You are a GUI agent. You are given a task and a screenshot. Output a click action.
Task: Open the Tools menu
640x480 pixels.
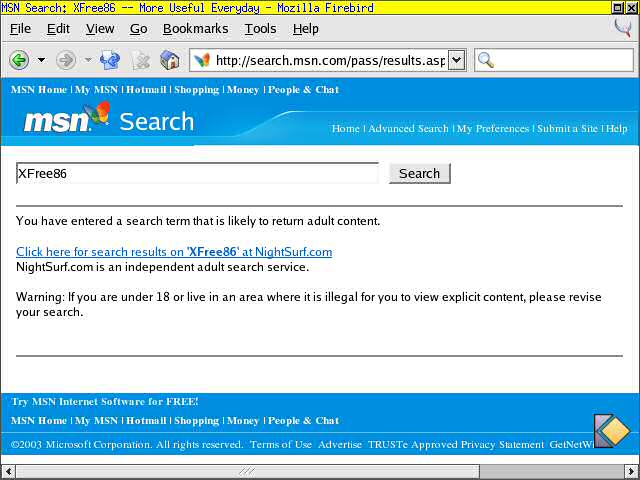pos(260,29)
